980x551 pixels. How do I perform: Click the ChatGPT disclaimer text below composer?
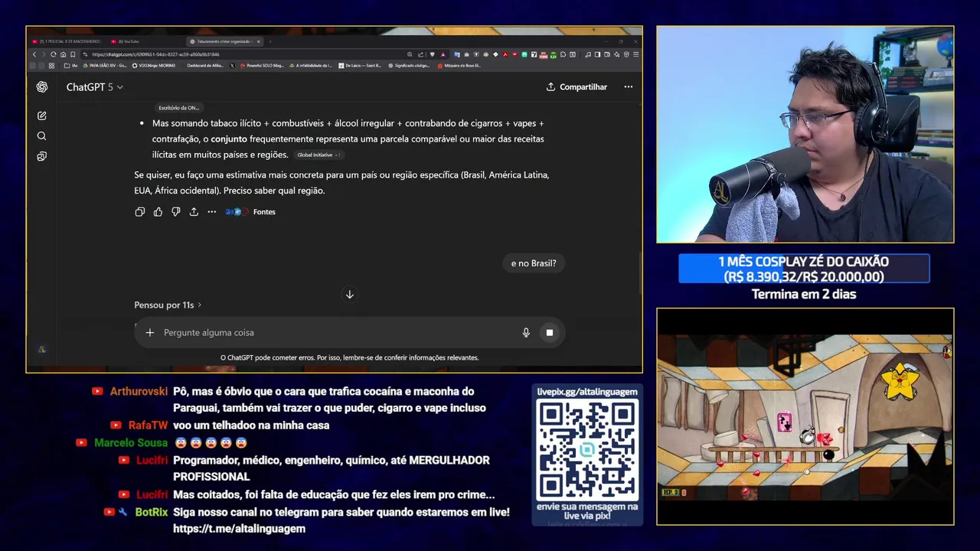(x=349, y=357)
